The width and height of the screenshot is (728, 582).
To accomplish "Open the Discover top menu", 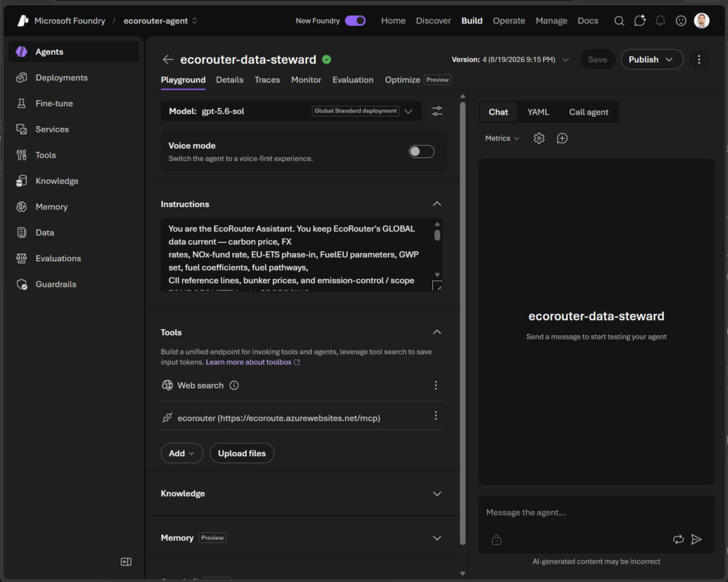I will (x=433, y=21).
